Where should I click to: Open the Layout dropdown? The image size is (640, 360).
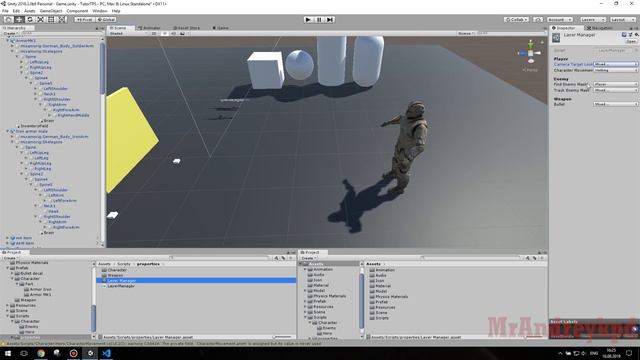[x=623, y=20]
